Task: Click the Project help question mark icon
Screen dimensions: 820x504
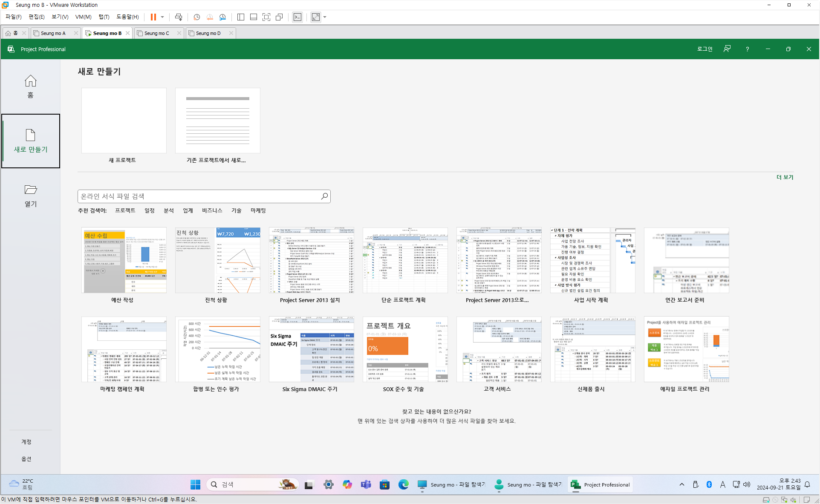Action: 747,49
